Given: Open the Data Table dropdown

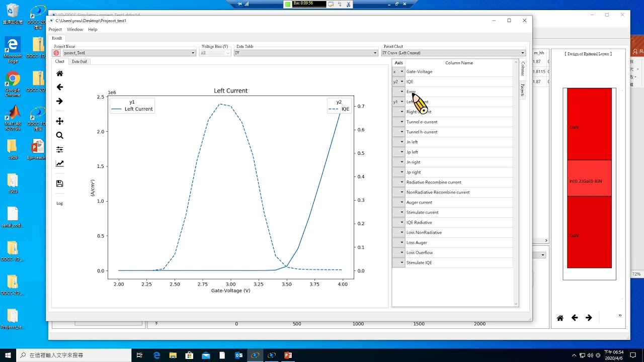Looking at the screenshot, I should point(306,53).
